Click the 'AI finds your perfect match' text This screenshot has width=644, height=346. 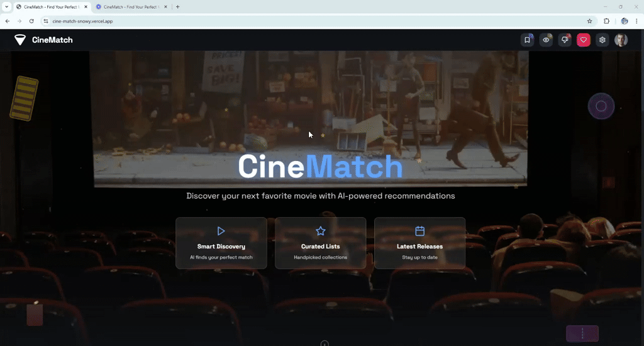tap(221, 257)
